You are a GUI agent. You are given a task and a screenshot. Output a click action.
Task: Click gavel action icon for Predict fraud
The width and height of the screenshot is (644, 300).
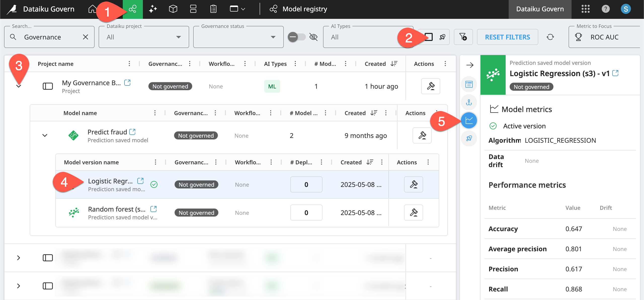click(422, 135)
